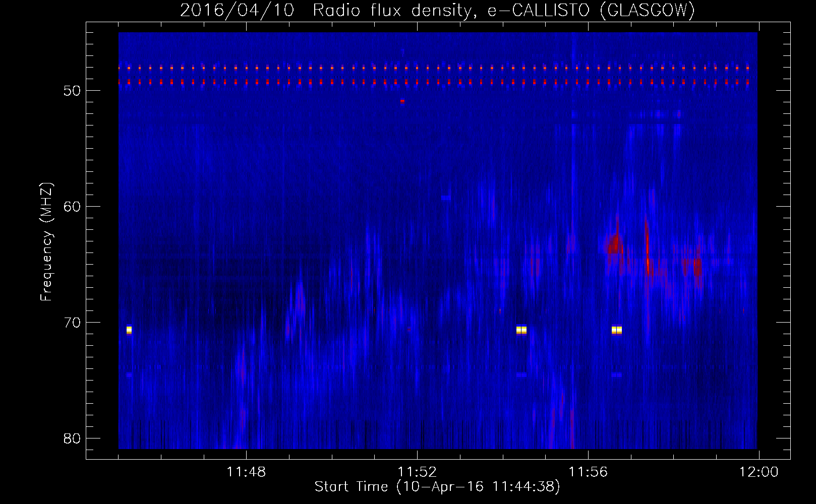Click the '60' frequency axis label
The image size is (816, 504).
click(x=73, y=207)
